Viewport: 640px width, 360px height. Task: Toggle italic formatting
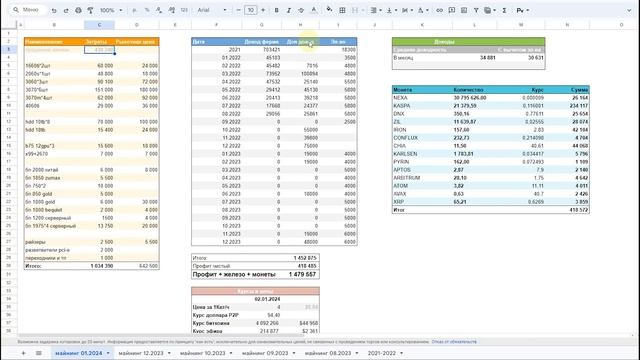tap(289, 10)
